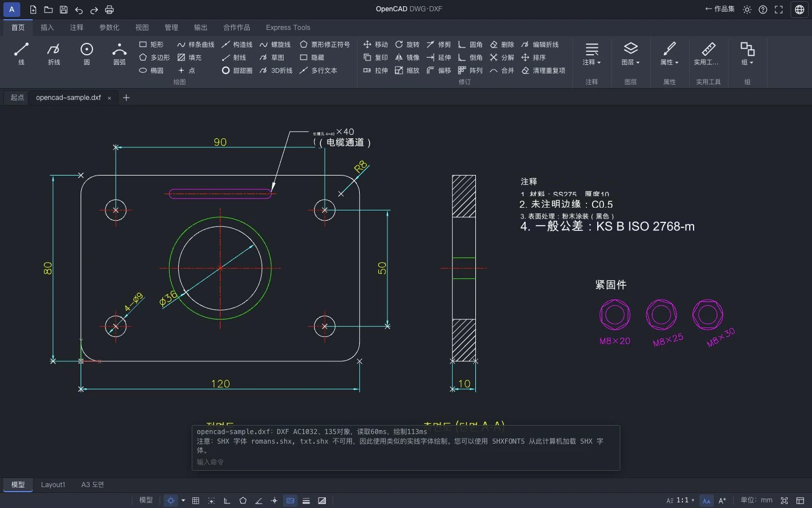Click the 删除 (Erase) tool
812x508 pixels.
(502, 45)
